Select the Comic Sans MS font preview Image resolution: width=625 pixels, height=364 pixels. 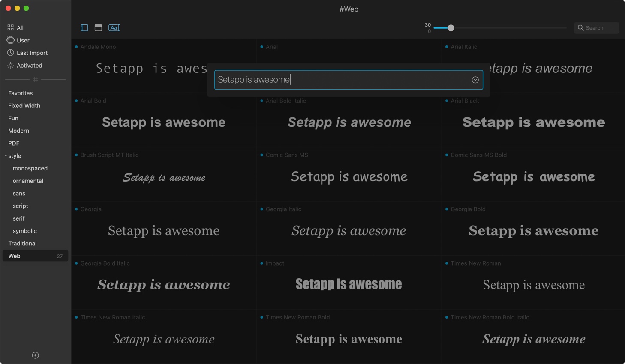click(x=349, y=176)
